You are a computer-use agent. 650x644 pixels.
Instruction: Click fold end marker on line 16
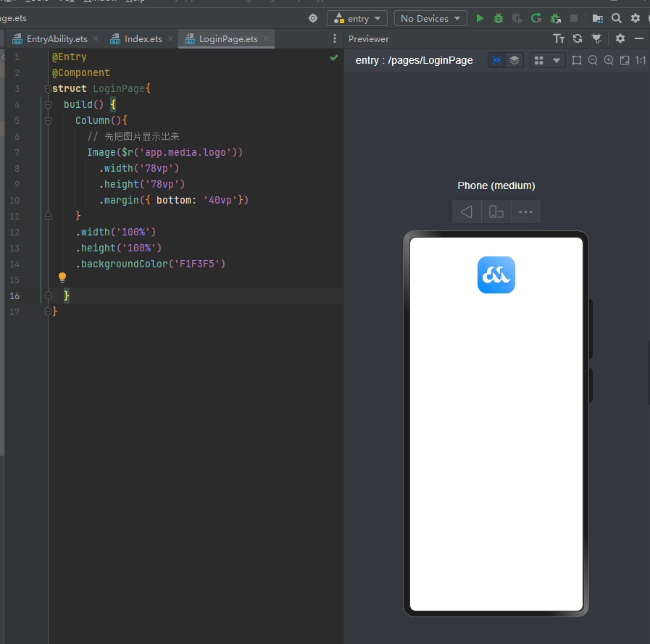48,296
